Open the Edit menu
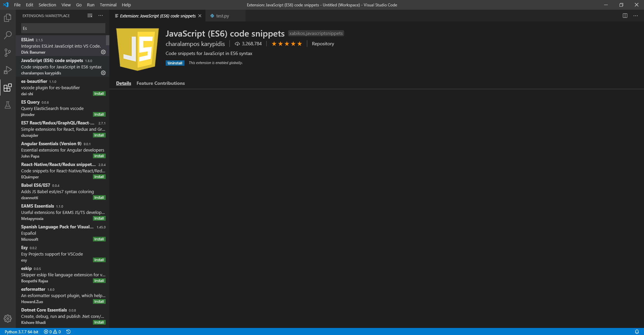This screenshot has width=644, height=335. [x=30, y=5]
